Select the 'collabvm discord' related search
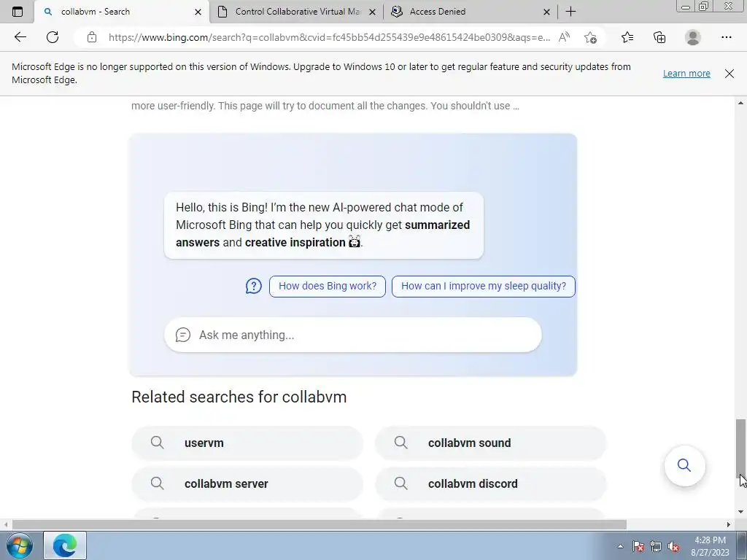747x560 pixels. tap(491, 484)
